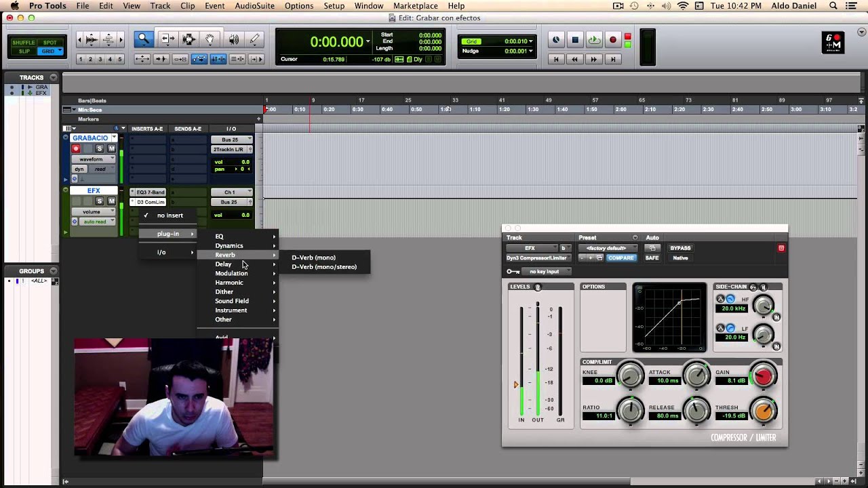Viewport: 868px width, 488px height.
Task: Mute the EFX track
Action: pyautogui.click(x=111, y=201)
